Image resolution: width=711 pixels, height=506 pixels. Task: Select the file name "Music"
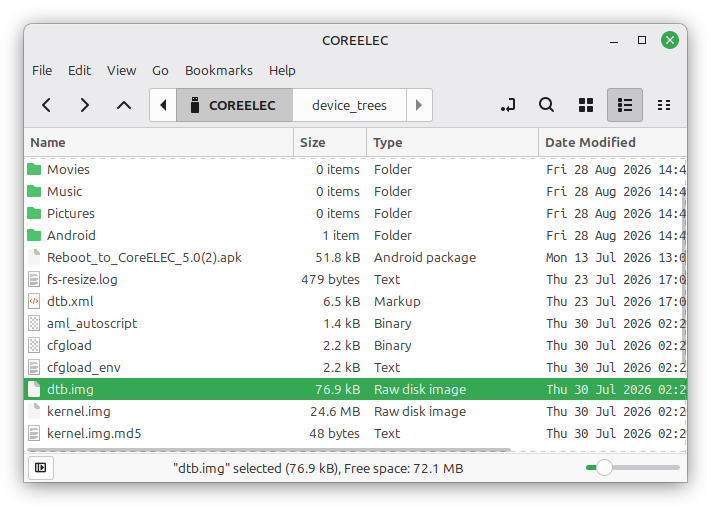pyautogui.click(x=64, y=191)
